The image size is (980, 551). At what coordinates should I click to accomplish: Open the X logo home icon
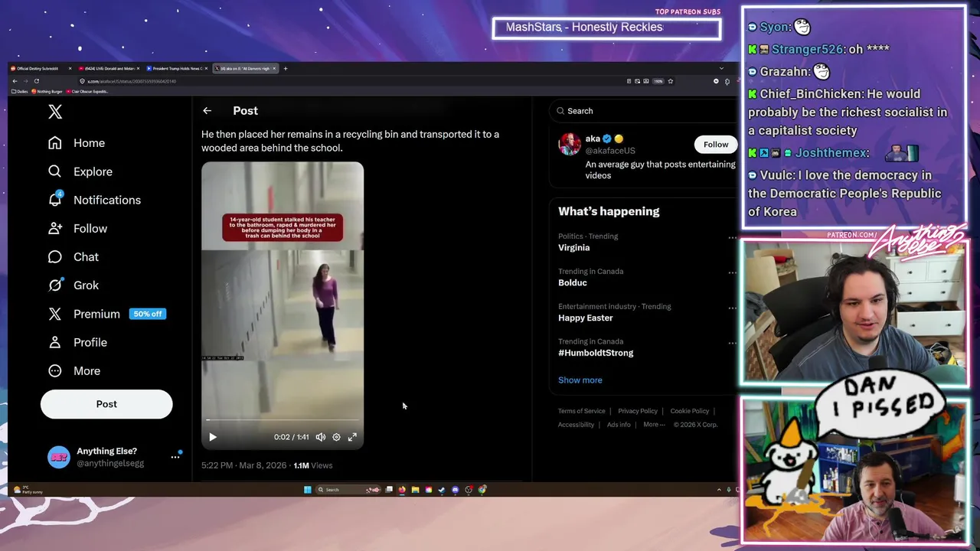(55, 112)
